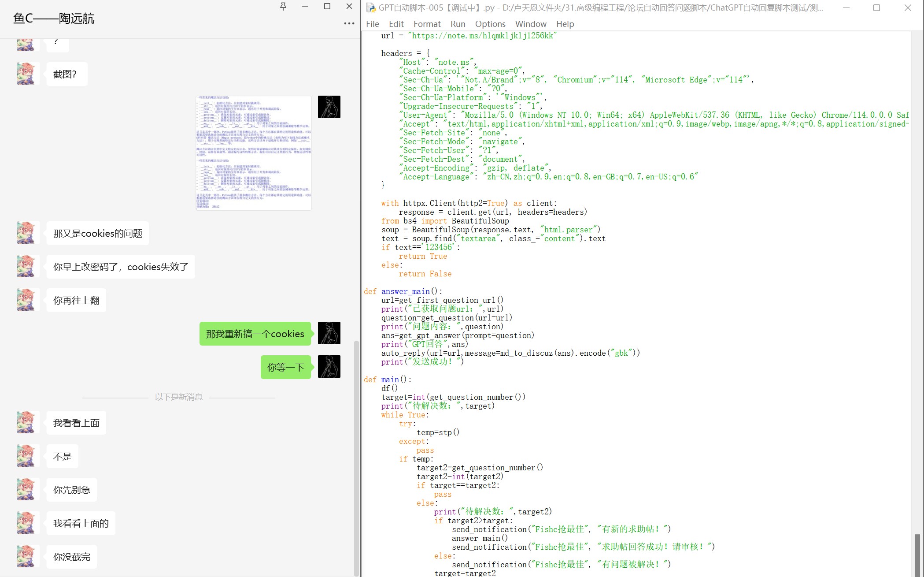Open the Options menu in IDLE
Screen dimensions: 924x577
pyautogui.click(x=490, y=24)
